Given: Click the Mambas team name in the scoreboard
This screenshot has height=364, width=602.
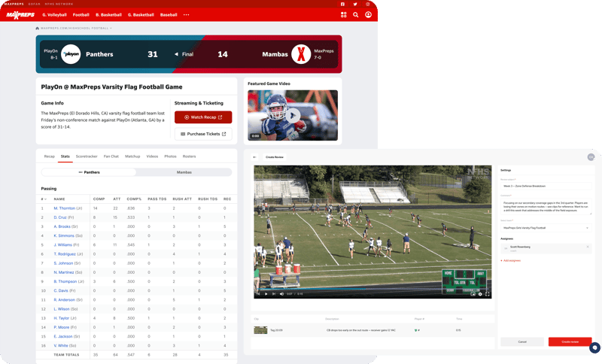Looking at the screenshot, I should (275, 54).
